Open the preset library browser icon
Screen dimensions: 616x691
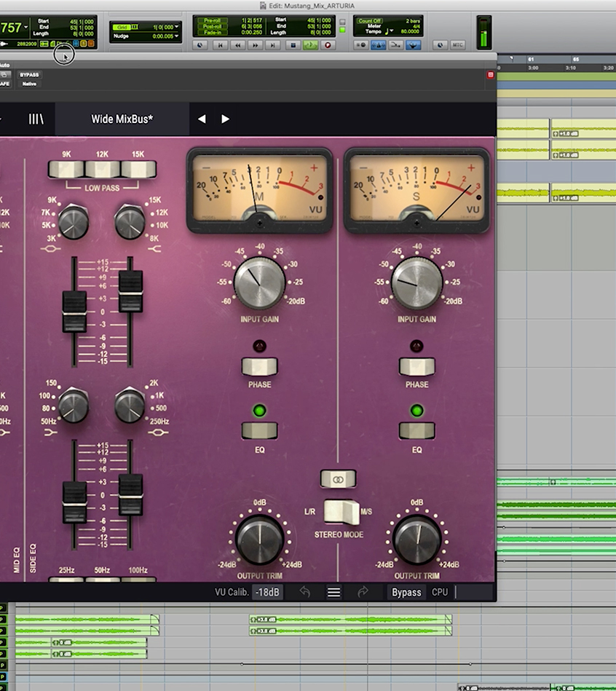(x=36, y=119)
